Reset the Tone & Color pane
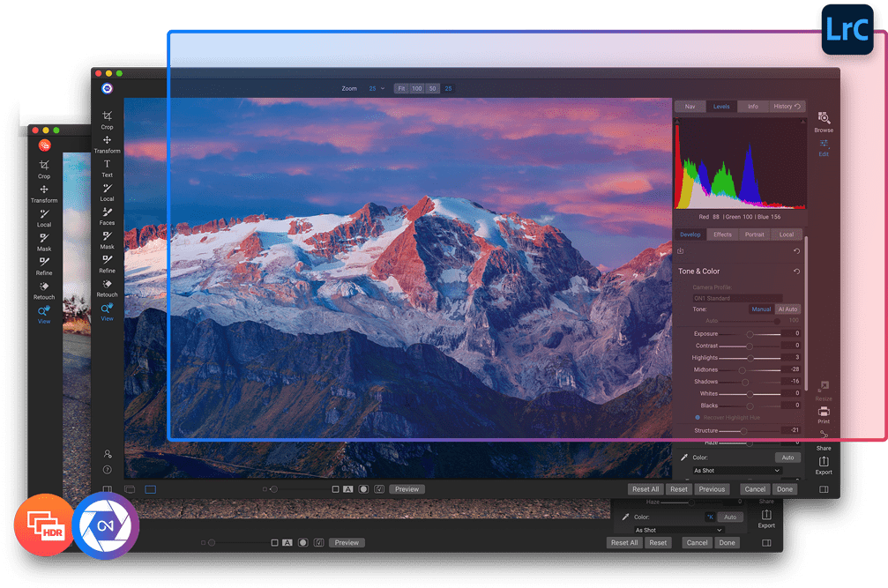The width and height of the screenshot is (888, 588). [x=796, y=272]
